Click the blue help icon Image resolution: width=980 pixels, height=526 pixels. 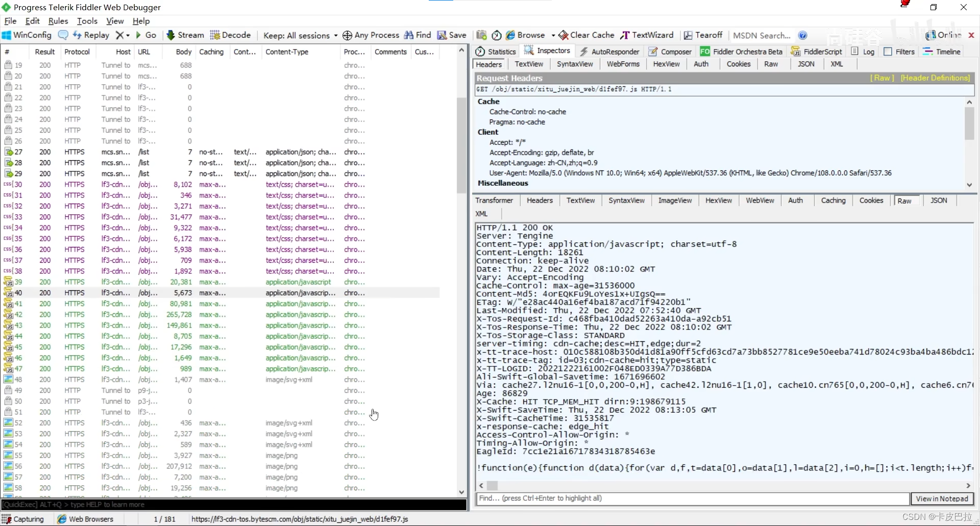(x=803, y=35)
